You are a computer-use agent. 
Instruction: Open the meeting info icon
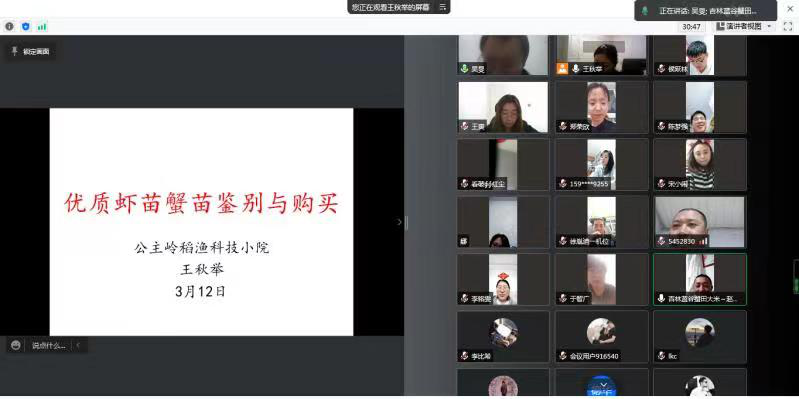point(9,26)
